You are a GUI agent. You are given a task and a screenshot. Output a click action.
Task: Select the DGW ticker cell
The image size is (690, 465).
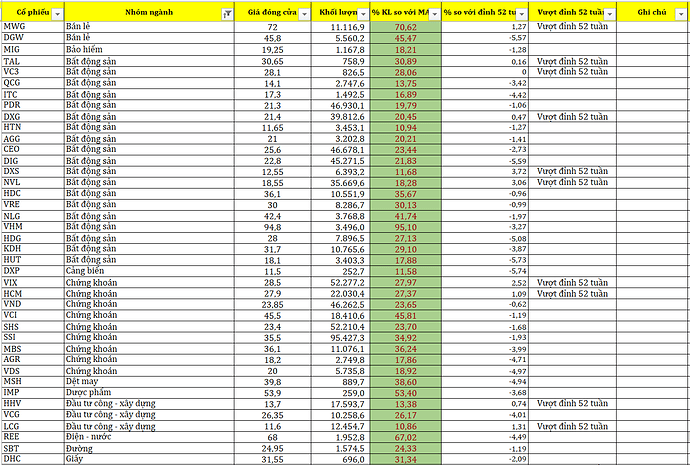(x=33, y=38)
